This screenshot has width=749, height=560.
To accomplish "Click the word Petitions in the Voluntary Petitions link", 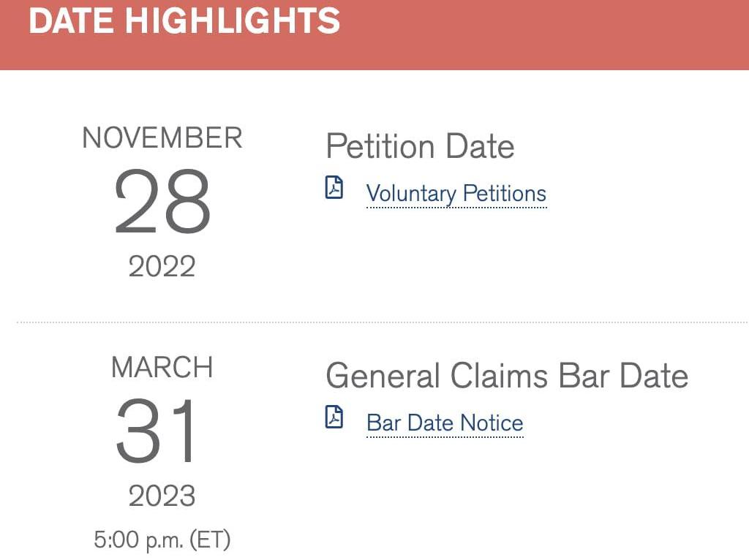I will pyautogui.click(x=503, y=194).
